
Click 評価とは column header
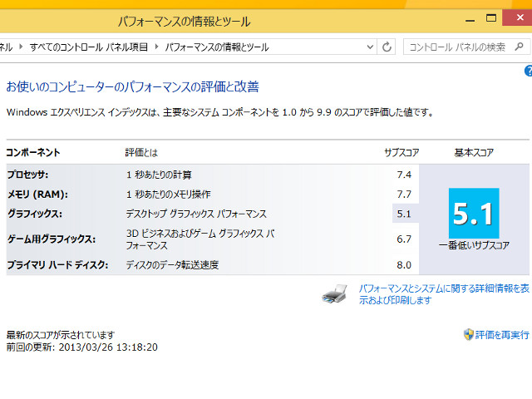pyautogui.click(x=141, y=152)
